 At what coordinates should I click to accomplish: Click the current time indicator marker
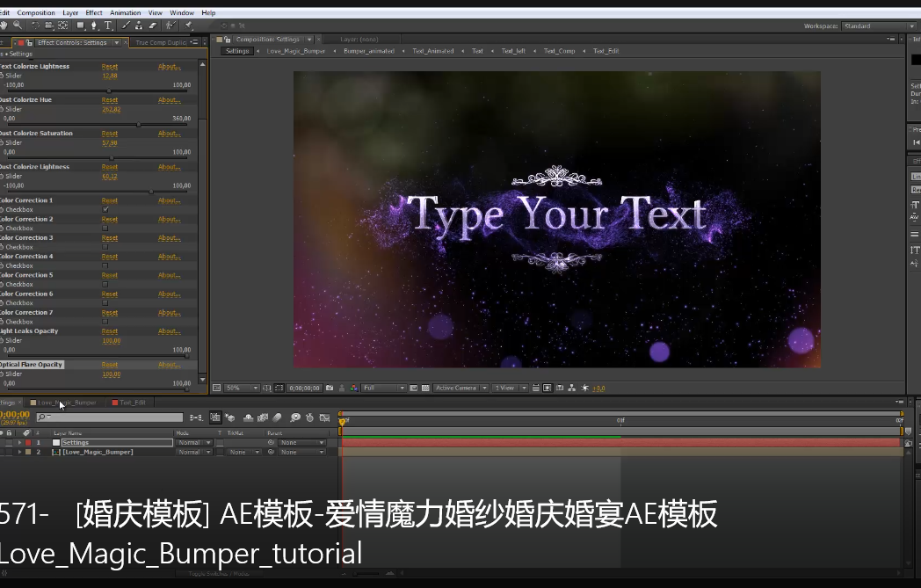coord(343,421)
